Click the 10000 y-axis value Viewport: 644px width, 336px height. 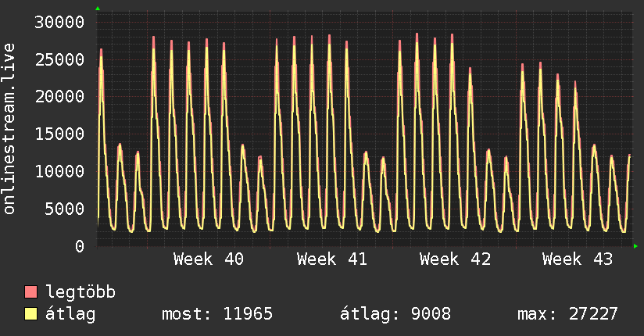(x=59, y=171)
